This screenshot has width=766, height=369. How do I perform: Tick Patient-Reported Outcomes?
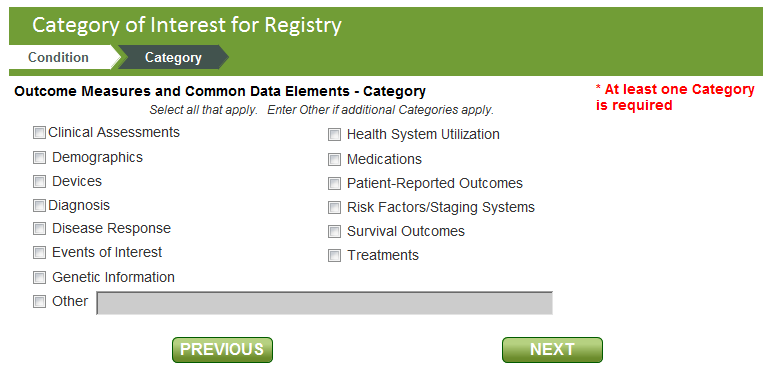[x=334, y=184]
